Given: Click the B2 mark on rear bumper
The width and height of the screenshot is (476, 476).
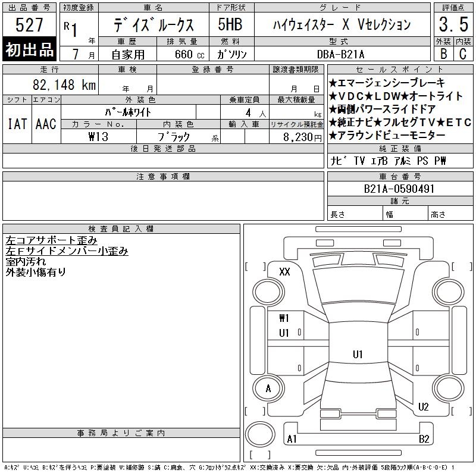Looking at the screenshot, I should [x=424, y=439].
